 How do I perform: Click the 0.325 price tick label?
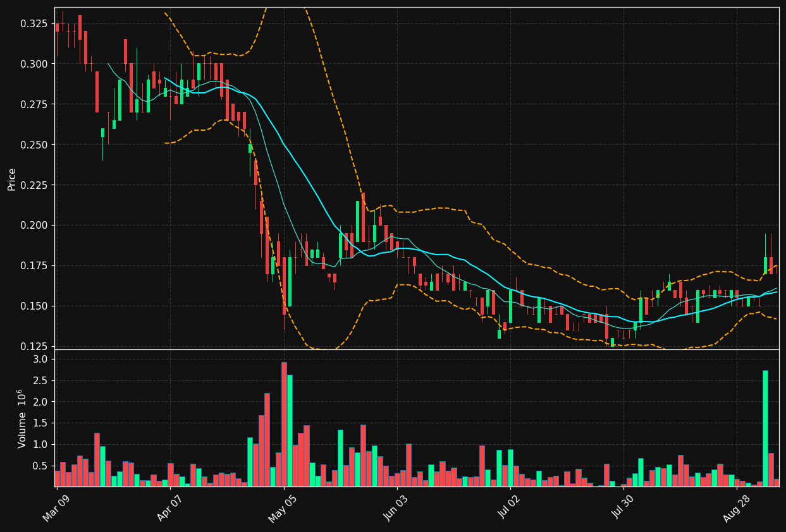35,23
